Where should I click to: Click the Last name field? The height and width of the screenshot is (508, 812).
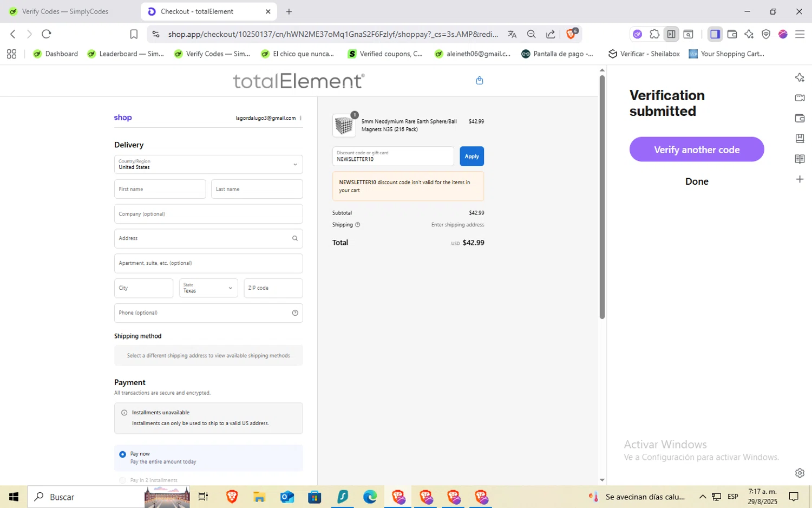click(257, 189)
